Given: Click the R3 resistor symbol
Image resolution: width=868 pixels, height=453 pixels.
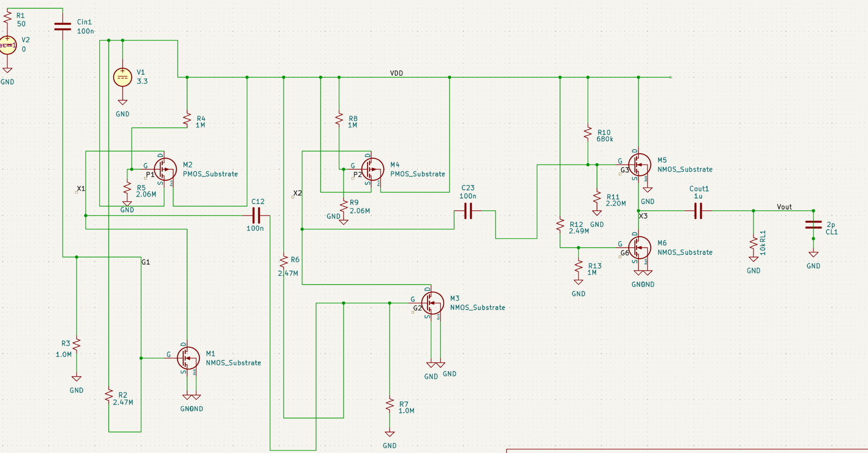Looking at the screenshot, I should click(x=76, y=344).
